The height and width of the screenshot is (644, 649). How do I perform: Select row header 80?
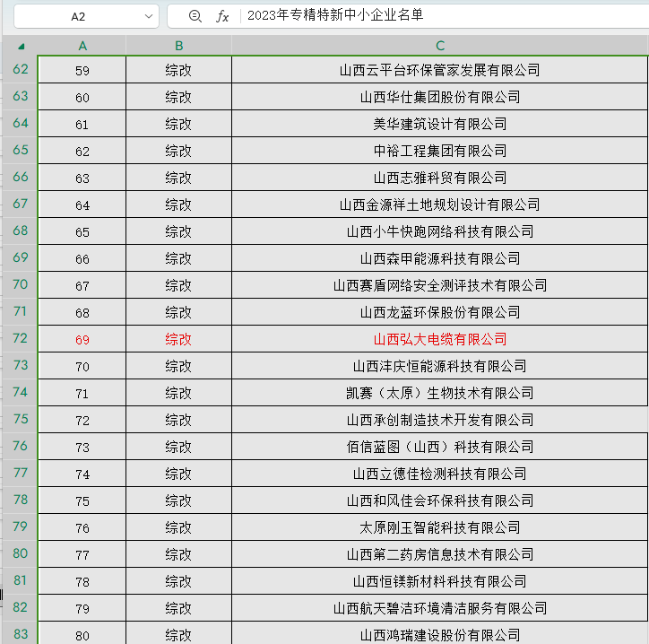(x=20, y=554)
